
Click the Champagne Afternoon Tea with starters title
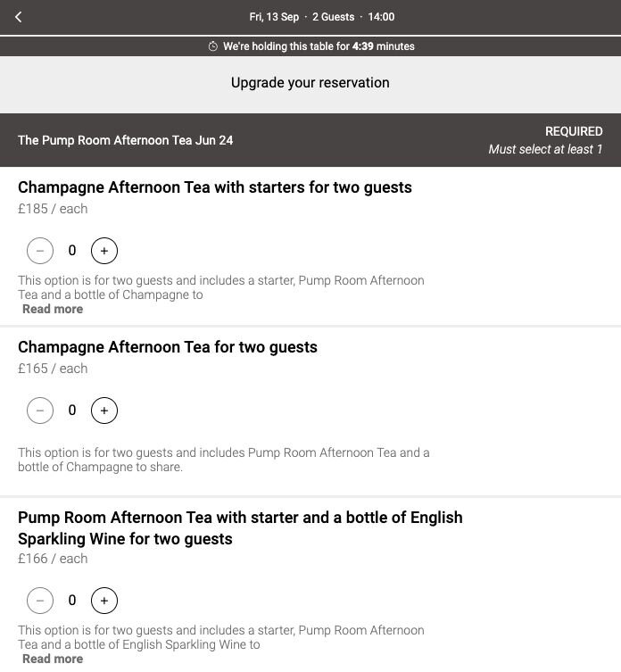(215, 187)
